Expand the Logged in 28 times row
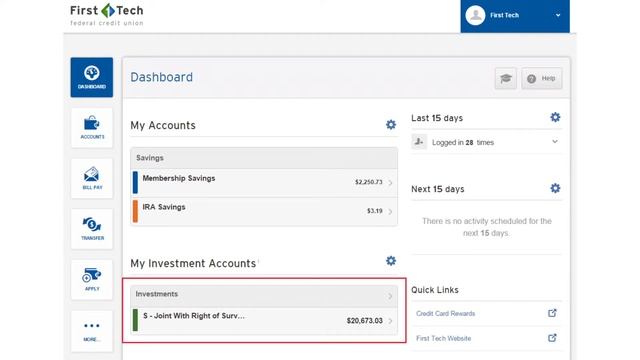The image size is (640, 360). coord(487,142)
